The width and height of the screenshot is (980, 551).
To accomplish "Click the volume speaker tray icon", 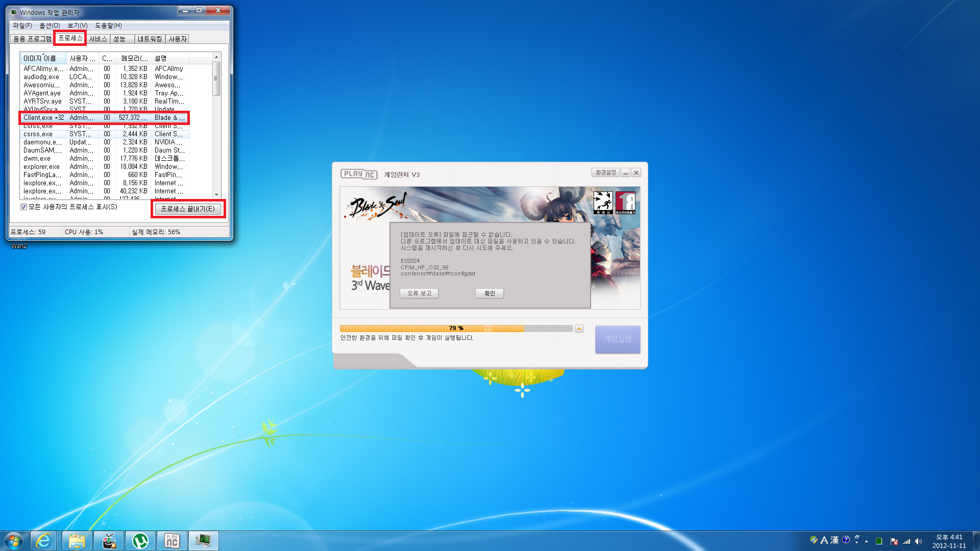I will (x=919, y=541).
